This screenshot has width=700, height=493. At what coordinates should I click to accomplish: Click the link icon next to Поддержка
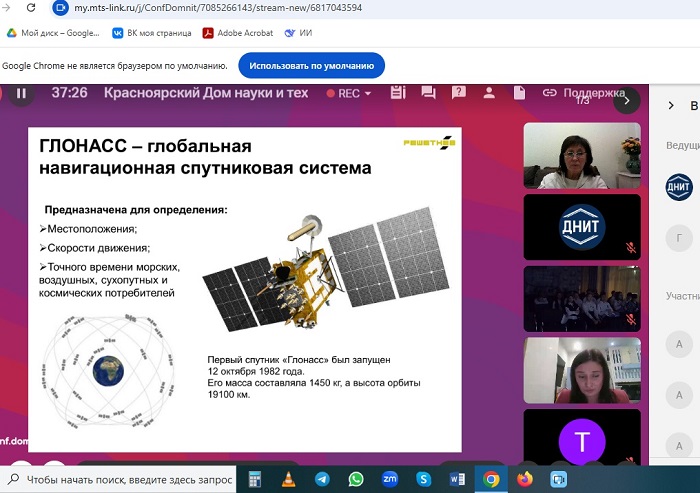pyautogui.click(x=549, y=93)
